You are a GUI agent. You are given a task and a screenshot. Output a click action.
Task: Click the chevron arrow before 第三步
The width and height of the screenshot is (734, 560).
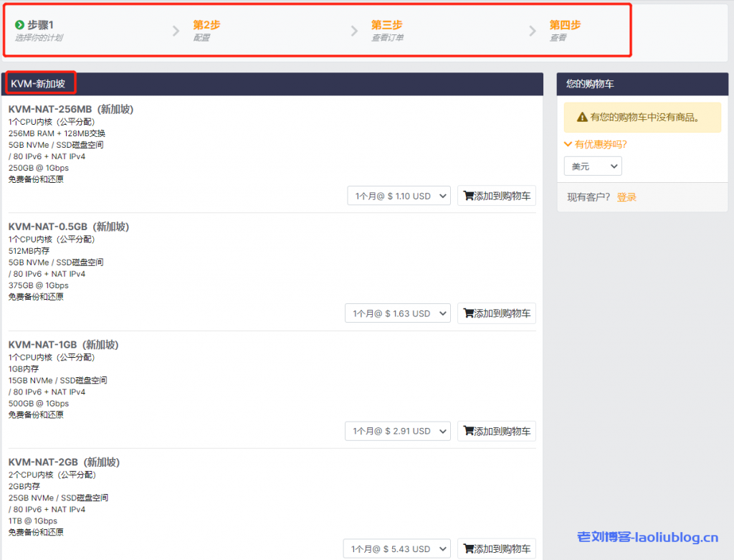point(354,31)
